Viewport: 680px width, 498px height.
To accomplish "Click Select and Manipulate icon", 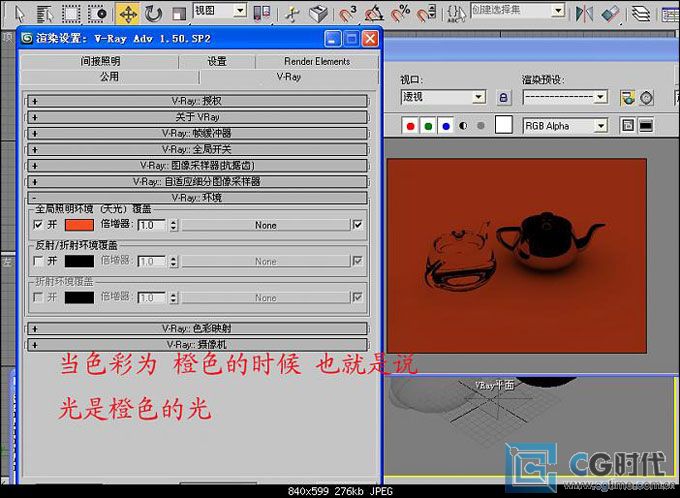I will (x=293, y=13).
